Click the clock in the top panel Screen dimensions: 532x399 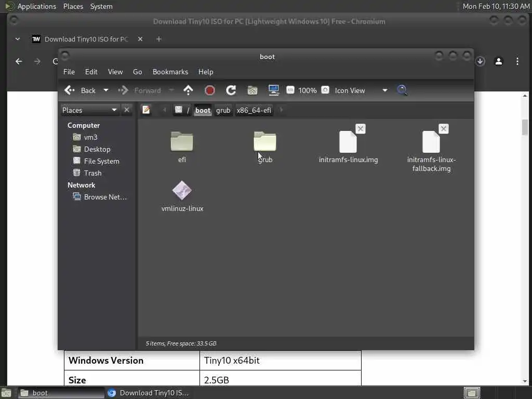[x=496, y=6]
